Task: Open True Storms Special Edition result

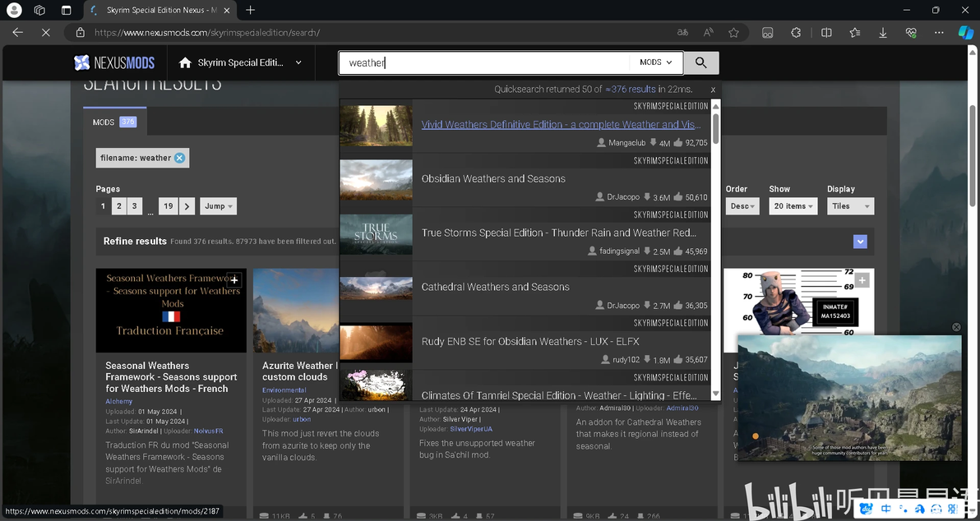Action: pos(559,233)
